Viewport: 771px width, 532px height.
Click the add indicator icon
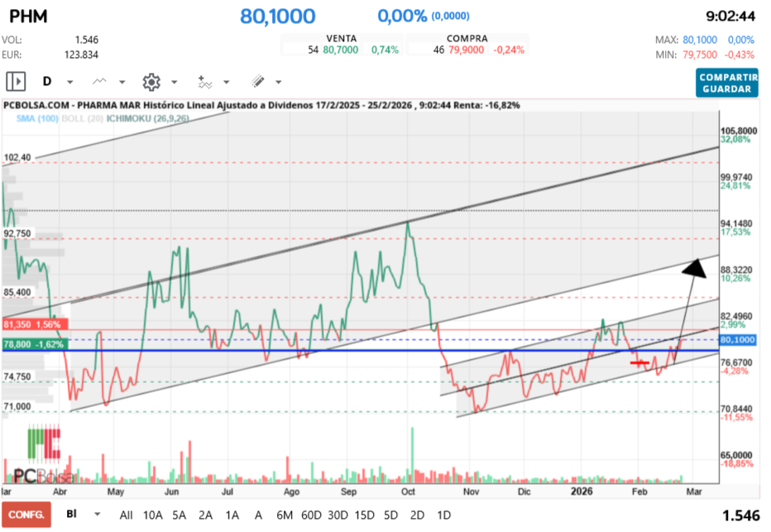tap(204, 81)
